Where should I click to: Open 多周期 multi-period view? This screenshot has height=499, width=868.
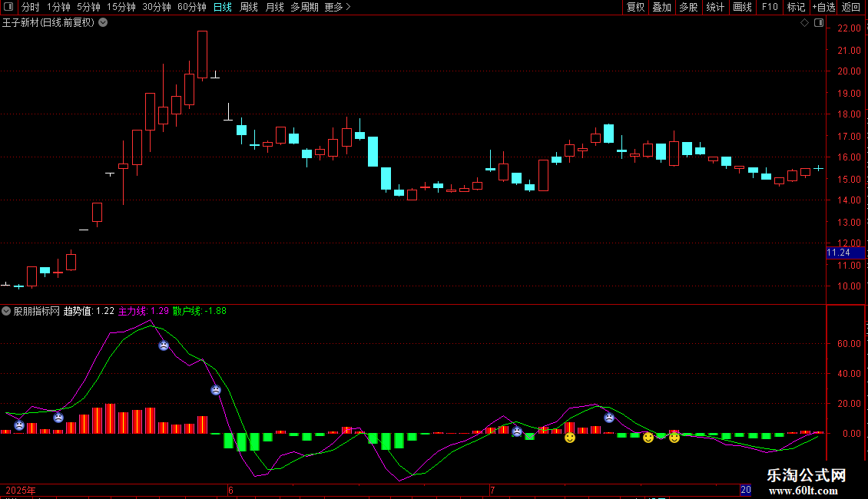coord(304,7)
